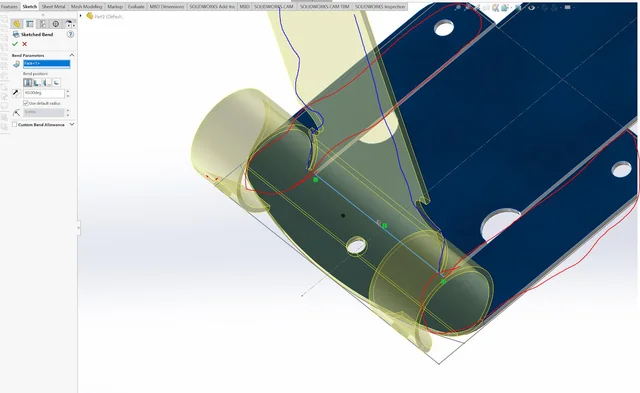The height and width of the screenshot is (393, 640).
Task: Toggle Hide/Show Items eye icon
Action: [x=531, y=7]
